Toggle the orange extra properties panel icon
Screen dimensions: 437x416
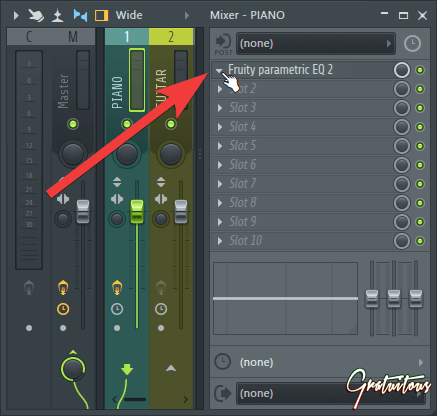(x=102, y=15)
